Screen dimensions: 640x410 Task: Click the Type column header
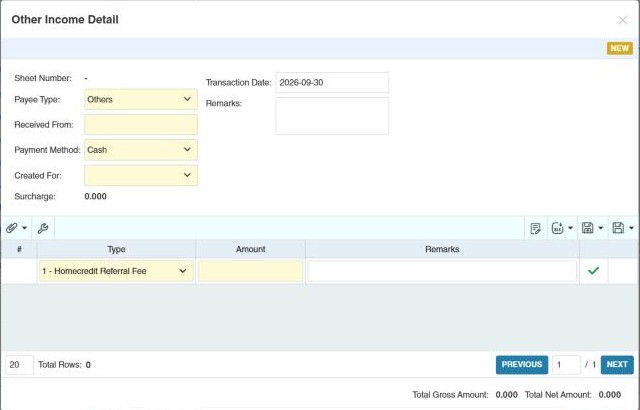tap(116, 249)
